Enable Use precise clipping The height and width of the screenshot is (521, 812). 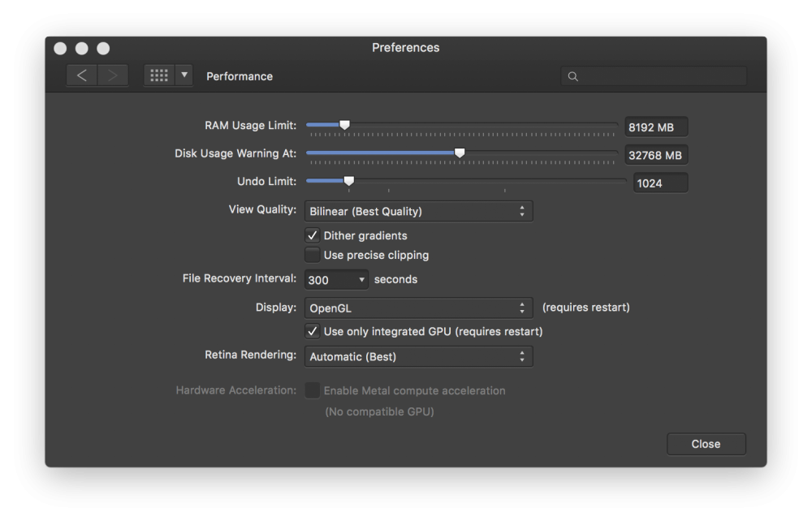pos(313,255)
